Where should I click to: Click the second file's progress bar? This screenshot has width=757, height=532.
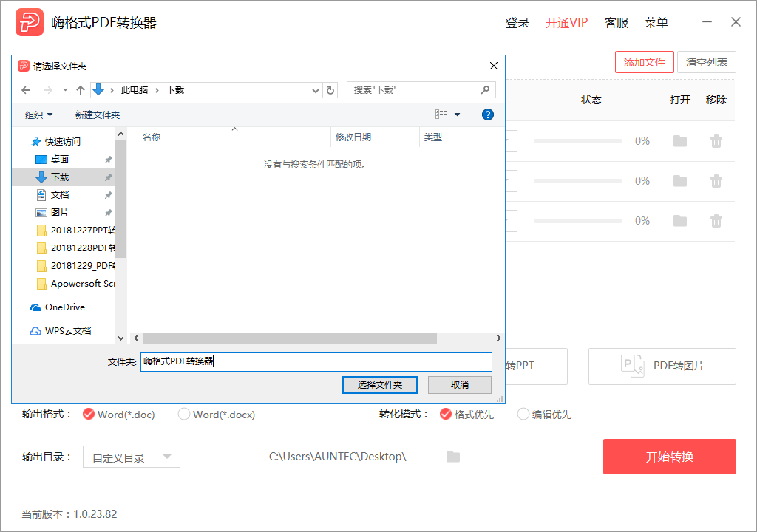[x=578, y=181]
